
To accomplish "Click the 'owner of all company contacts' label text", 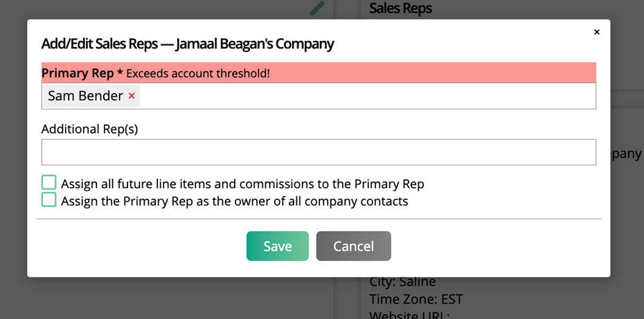I will click(x=235, y=201).
